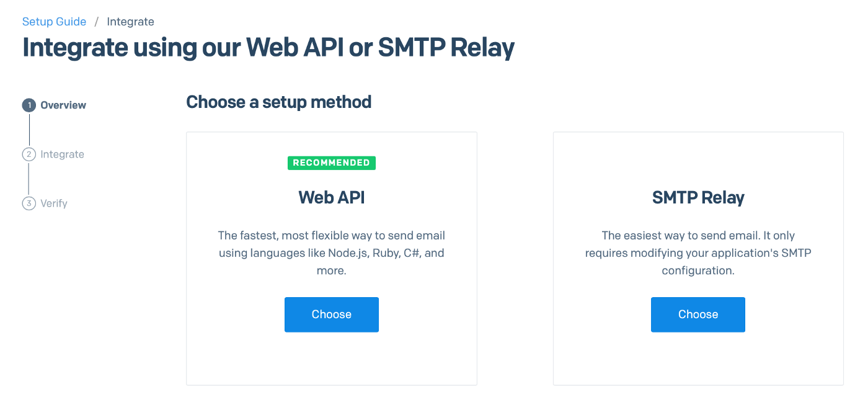Click the connector line between steps 2 and 3
868x397 pixels.
pyautogui.click(x=29, y=179)
